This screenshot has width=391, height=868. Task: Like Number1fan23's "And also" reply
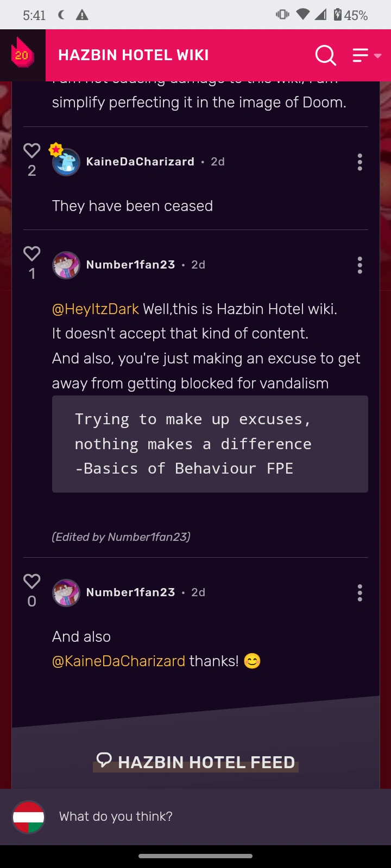(x=31, y=582)
